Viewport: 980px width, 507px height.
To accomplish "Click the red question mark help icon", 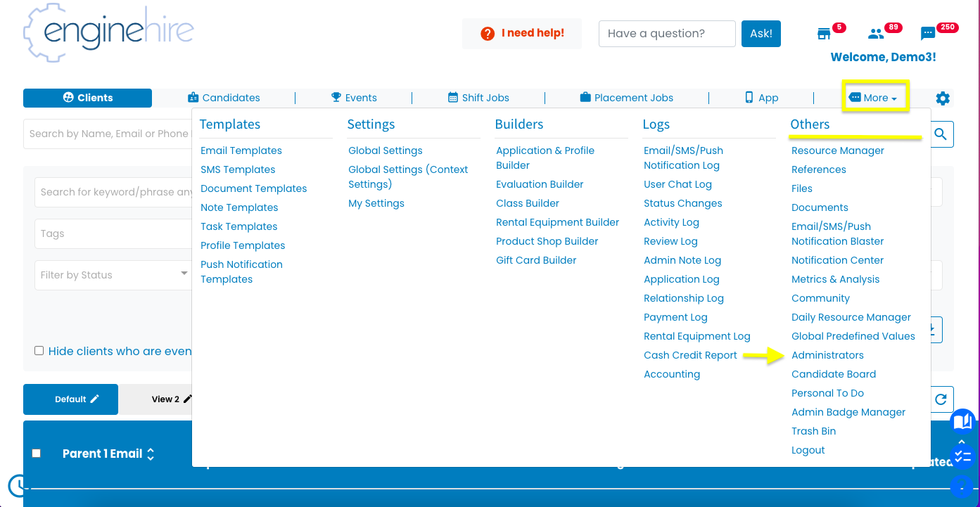I will (x=488, y=34).
